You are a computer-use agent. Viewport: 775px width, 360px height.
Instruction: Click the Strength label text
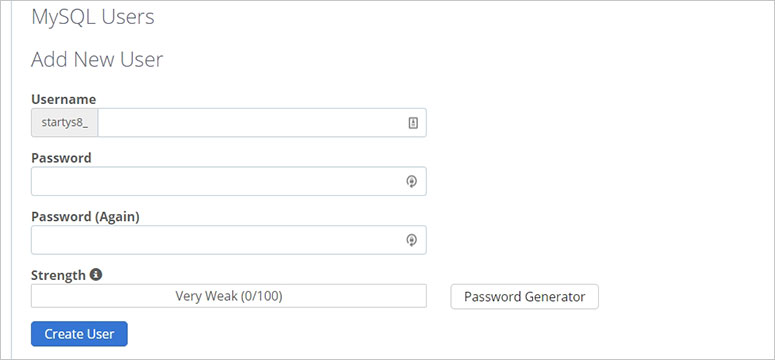[x=58, y=275]
